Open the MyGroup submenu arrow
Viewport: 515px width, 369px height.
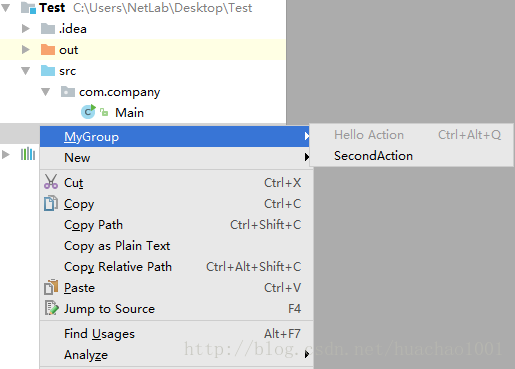[306, 136]
